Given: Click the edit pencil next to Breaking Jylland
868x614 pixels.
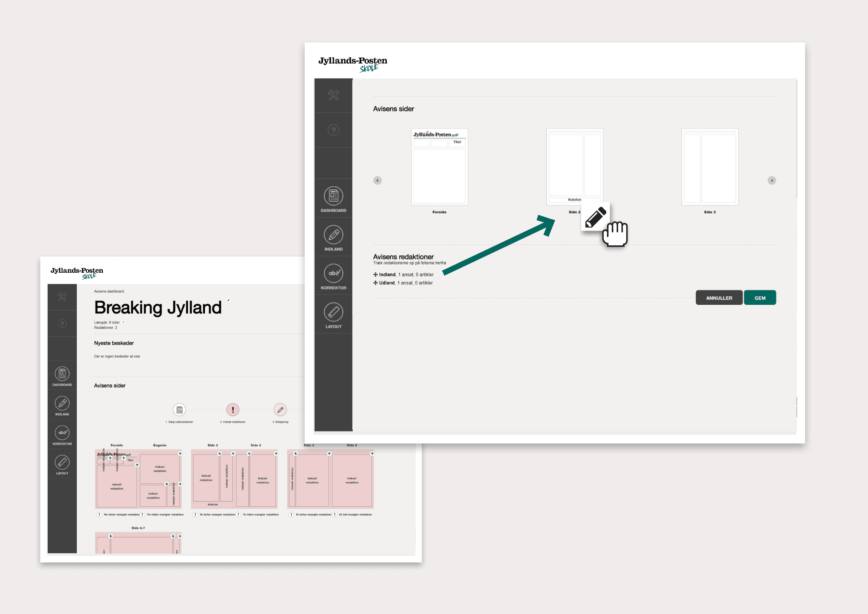Looking at the screenshot, I should pos(229,300).
